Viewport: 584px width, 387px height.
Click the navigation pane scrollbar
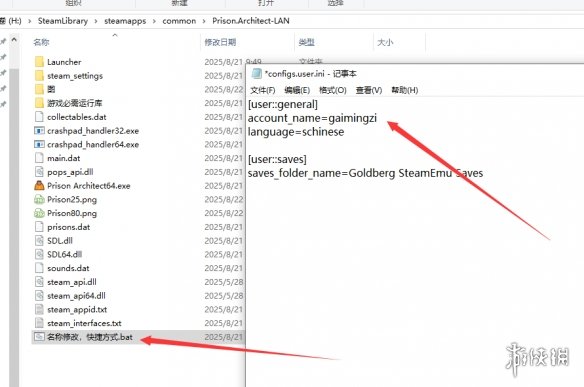pos(14,227)
